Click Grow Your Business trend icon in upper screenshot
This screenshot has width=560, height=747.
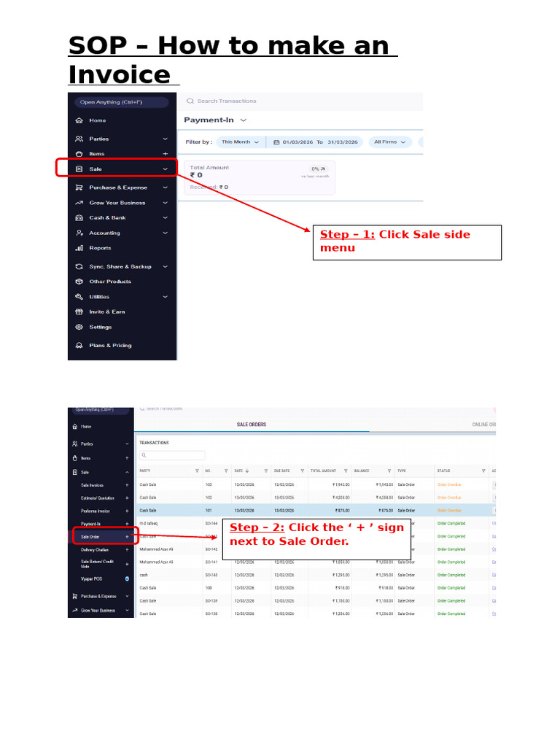(79, 203)
